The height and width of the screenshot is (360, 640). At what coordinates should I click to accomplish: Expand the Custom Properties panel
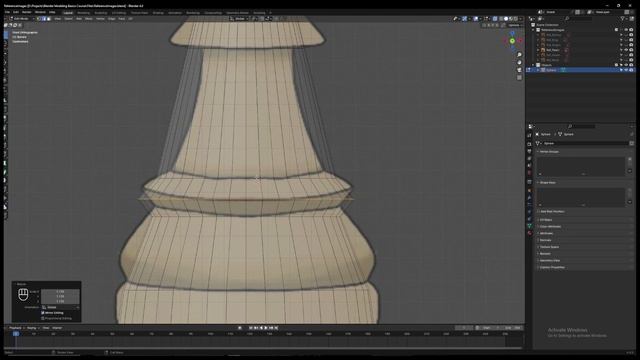pyautogui.click(x=552, y=267)
